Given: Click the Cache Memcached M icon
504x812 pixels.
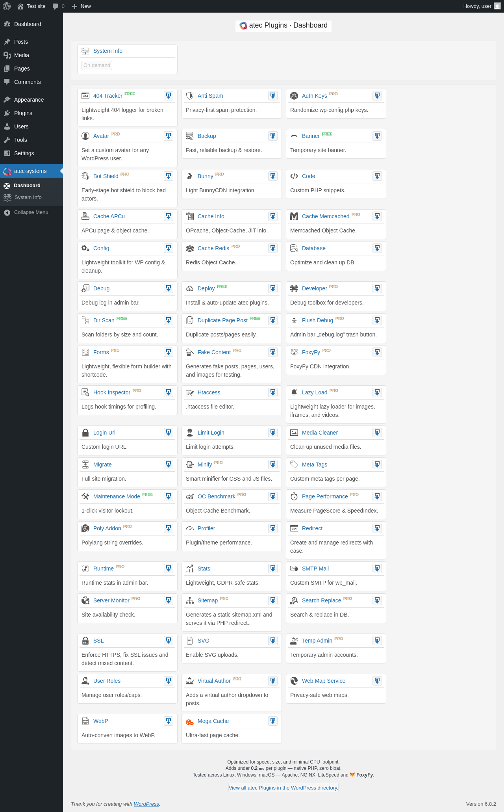Looking at the screenshot, I should pyautogui.click(x=294, y=216).
